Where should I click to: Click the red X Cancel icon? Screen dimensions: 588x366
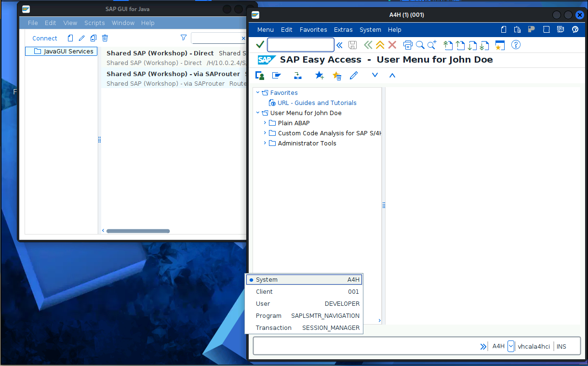[x=392, y=45]
